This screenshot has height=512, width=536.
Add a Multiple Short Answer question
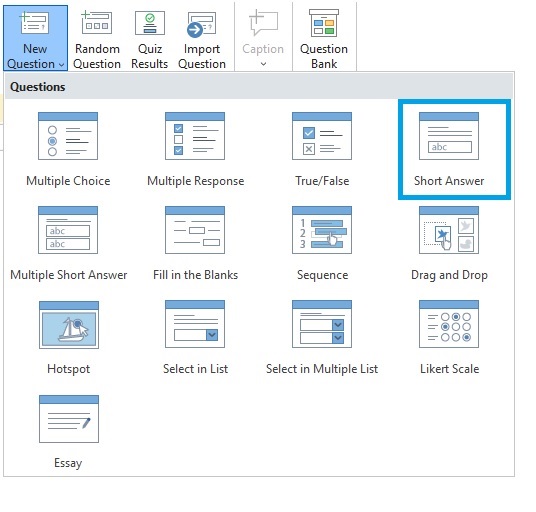(68, 244)
